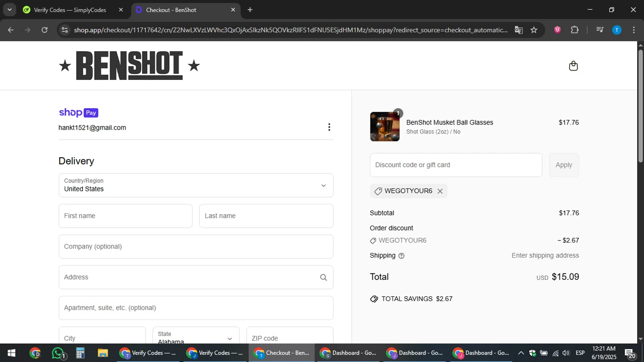644x362 pixels.
Task: Open the first Dashboard Chrome window in taskbar
Action: pos(349,353)
